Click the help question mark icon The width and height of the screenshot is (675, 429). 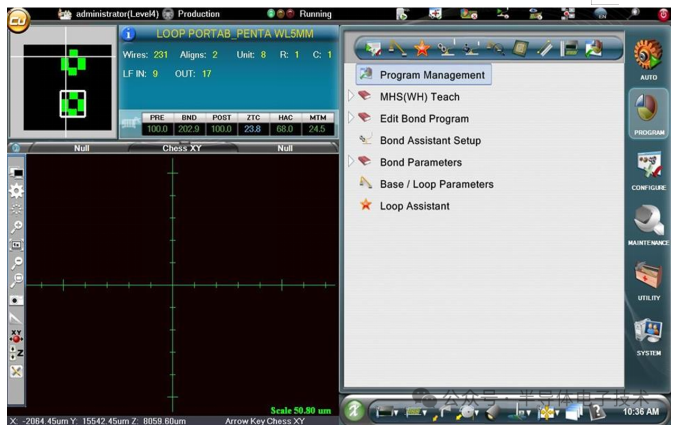[600, 410]
